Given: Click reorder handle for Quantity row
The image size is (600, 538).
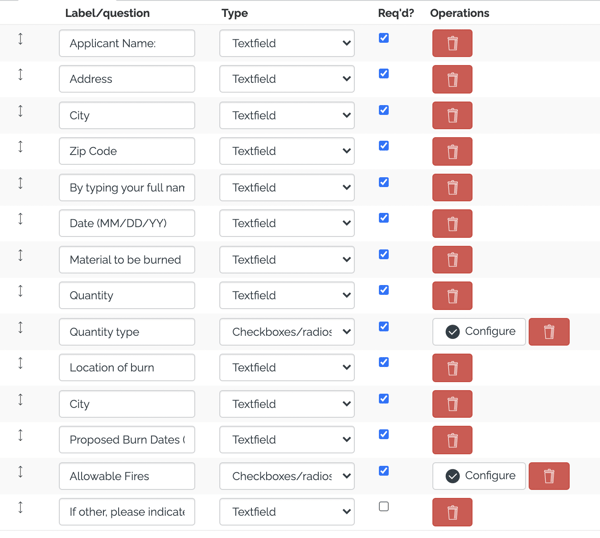Looking at the screenshot, I should click(x=20, y=291).
